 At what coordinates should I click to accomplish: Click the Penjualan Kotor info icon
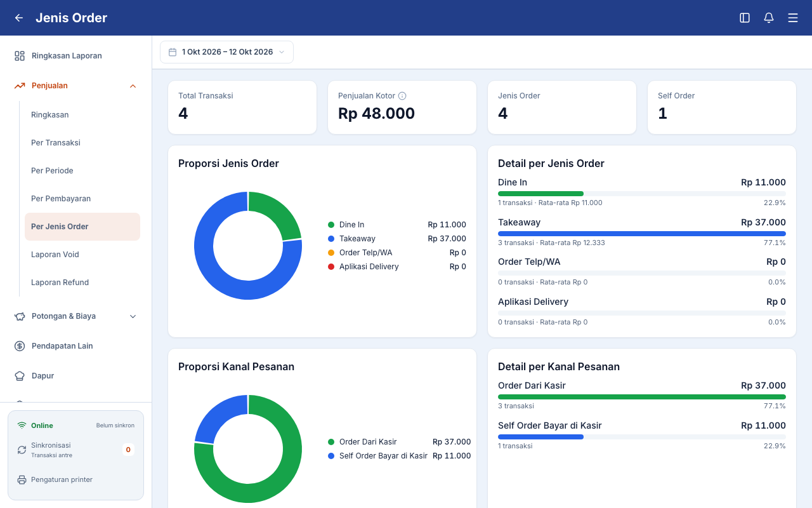point(402,96)
